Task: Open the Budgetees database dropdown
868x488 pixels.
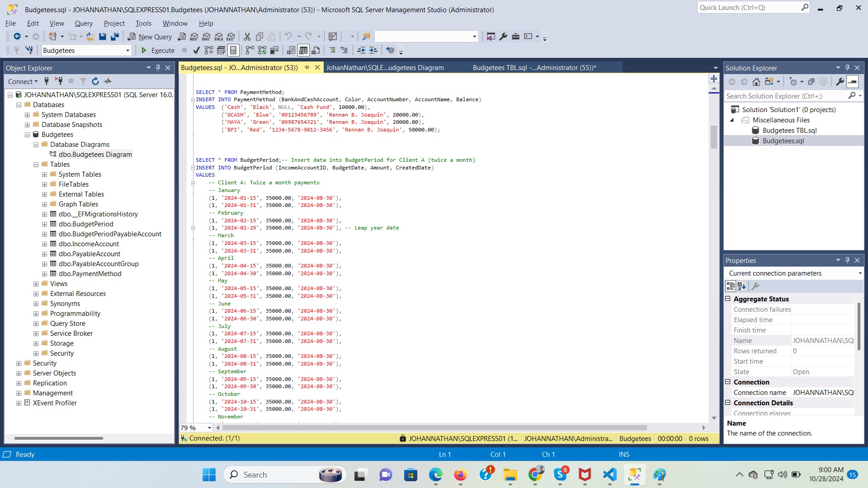Action: pos(127,51)
